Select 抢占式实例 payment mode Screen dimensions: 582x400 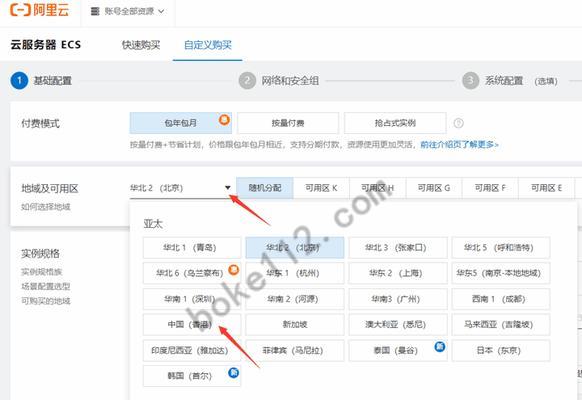(395, 123)
